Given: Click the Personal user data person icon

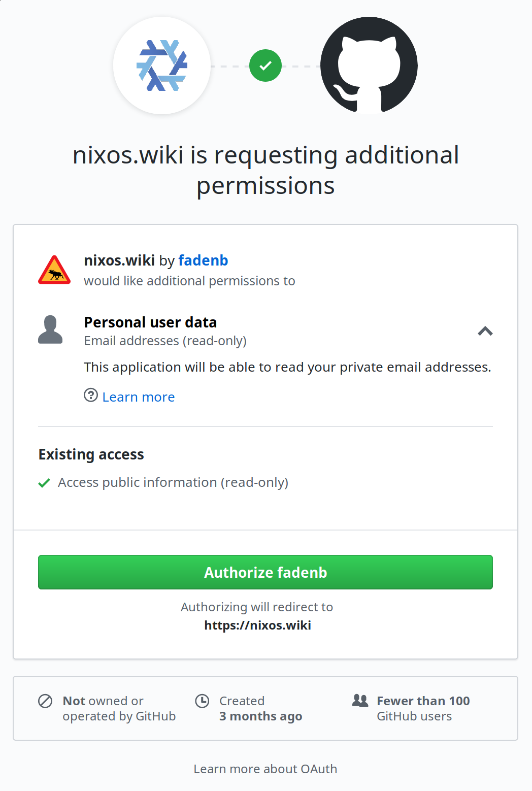Looking at the screenshot, I should (x=50, y=329).
